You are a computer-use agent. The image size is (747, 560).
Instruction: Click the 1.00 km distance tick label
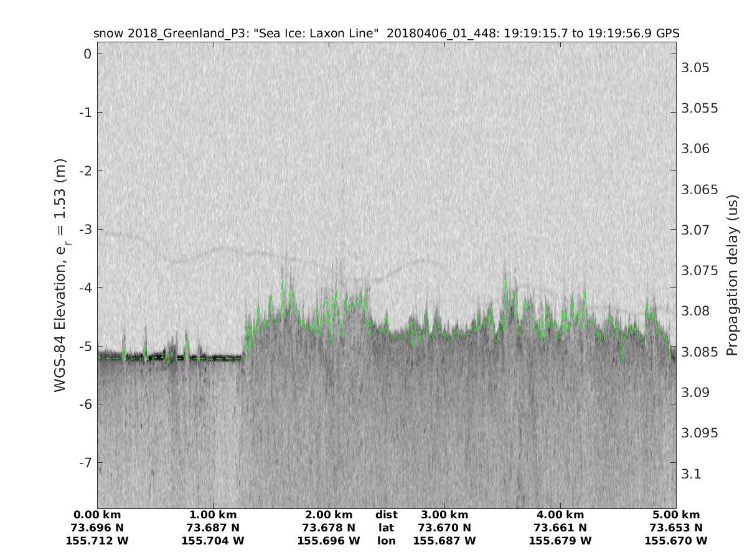(213, 515)
